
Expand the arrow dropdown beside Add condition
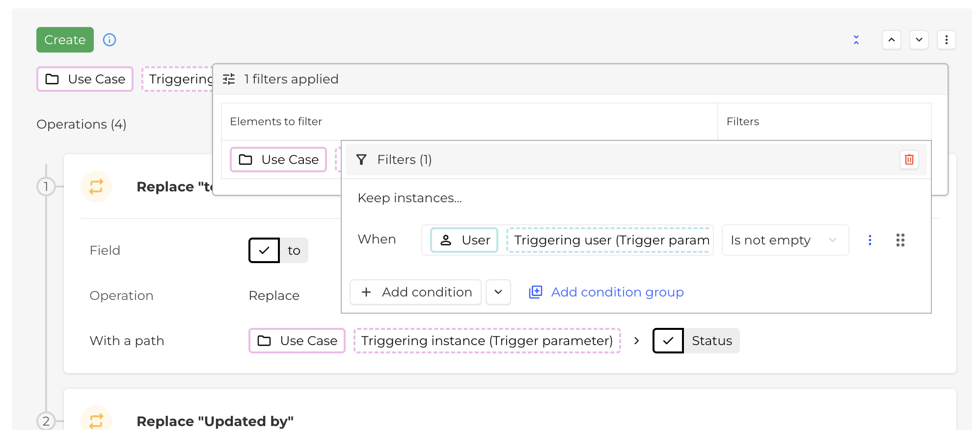pos(498,292)
